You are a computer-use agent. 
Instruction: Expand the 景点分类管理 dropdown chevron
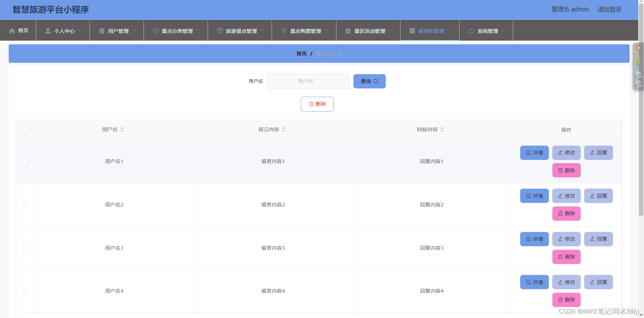(198, 31)
